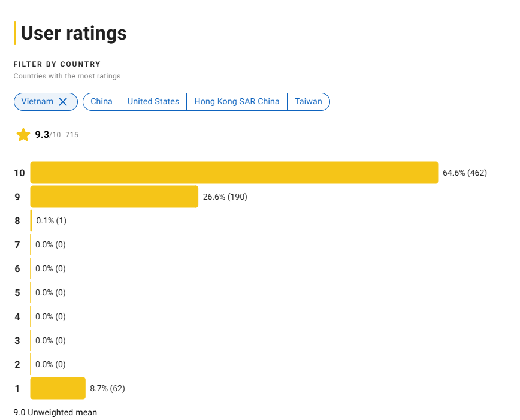This screenshot has width=520, height=420.
Task: Filter ratings by United States
Action: point(153,101)
